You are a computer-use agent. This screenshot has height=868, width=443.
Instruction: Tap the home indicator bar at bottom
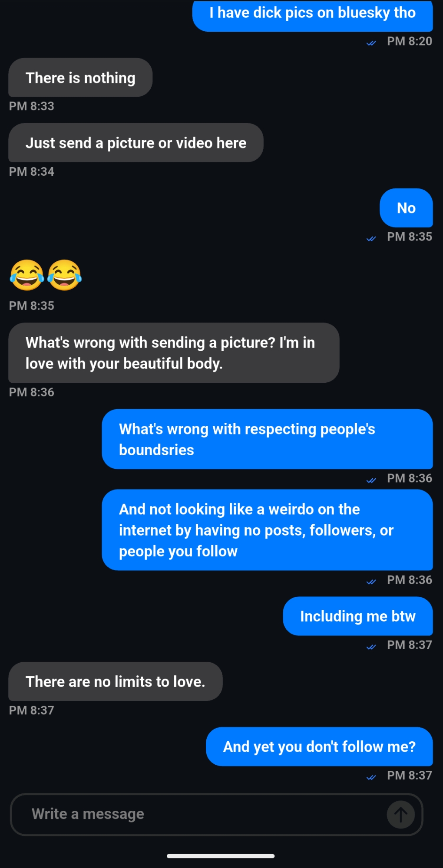pos(221,856)
